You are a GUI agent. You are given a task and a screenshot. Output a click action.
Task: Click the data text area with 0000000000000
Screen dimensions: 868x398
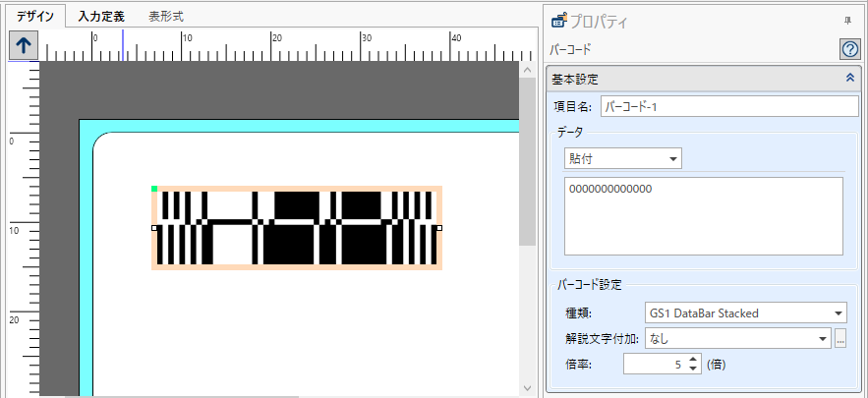[704, 216]
